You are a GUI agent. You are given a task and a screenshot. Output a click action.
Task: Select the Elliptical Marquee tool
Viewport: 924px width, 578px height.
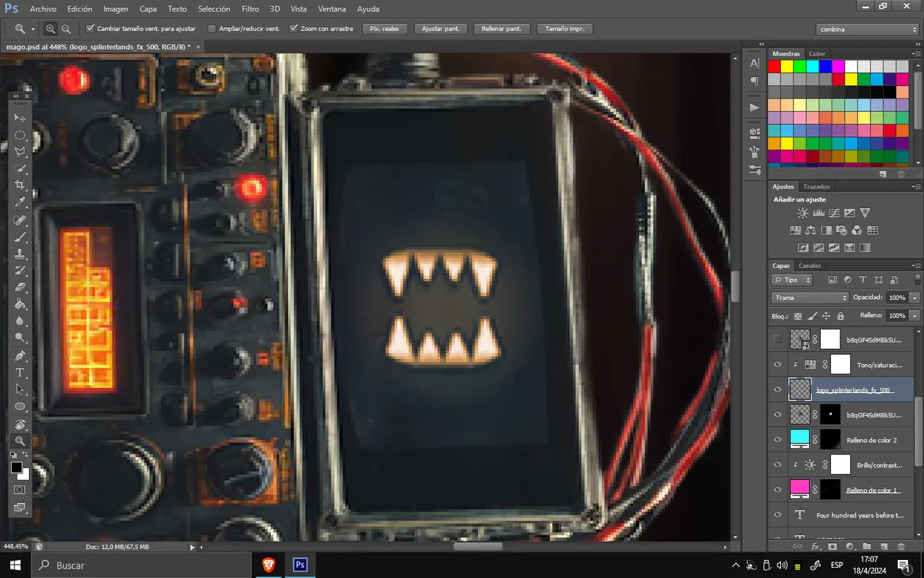[x=20, y=135]
